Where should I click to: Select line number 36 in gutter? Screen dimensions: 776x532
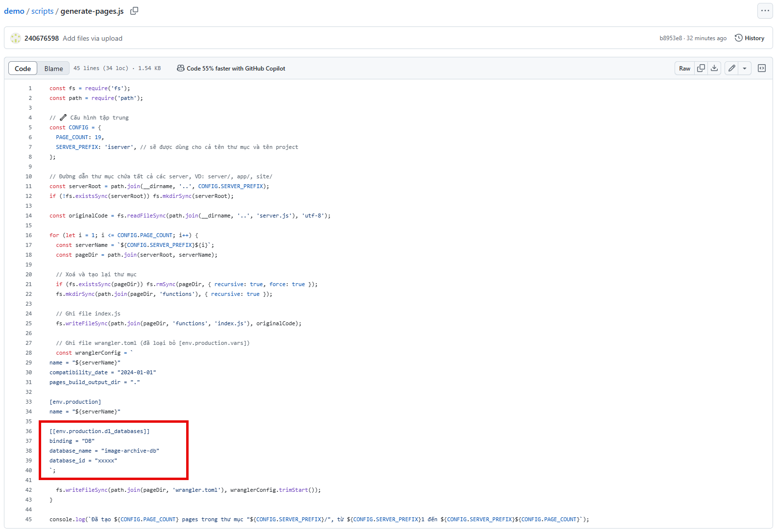pyautogui.click(x=28, y=431)
